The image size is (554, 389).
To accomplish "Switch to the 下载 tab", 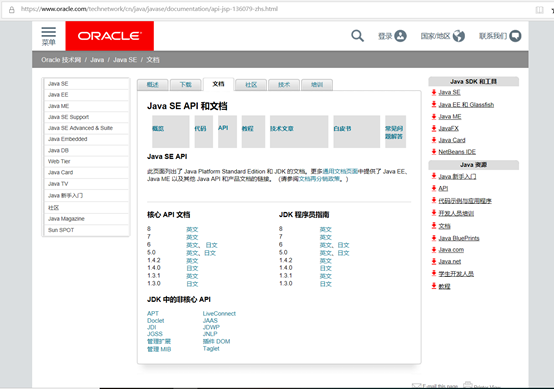I will pyautogui.click(x=185, y=85).
